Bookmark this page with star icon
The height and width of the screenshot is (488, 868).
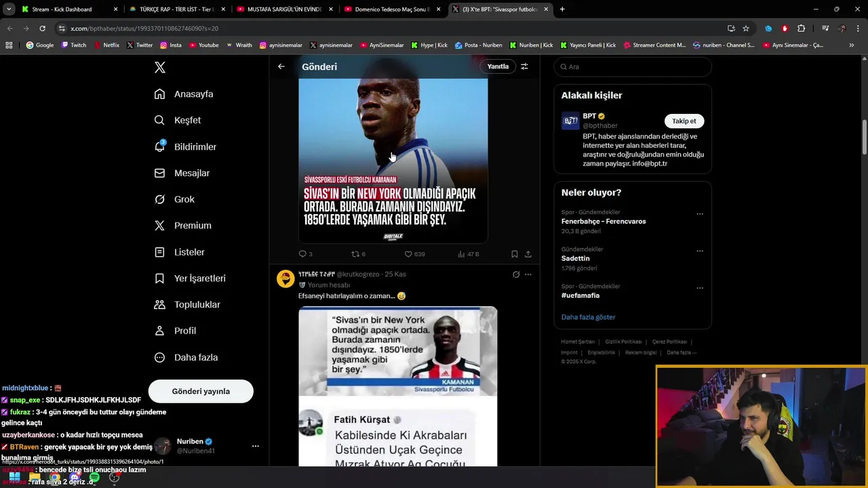pyautogui.click(x=746, y=28)
